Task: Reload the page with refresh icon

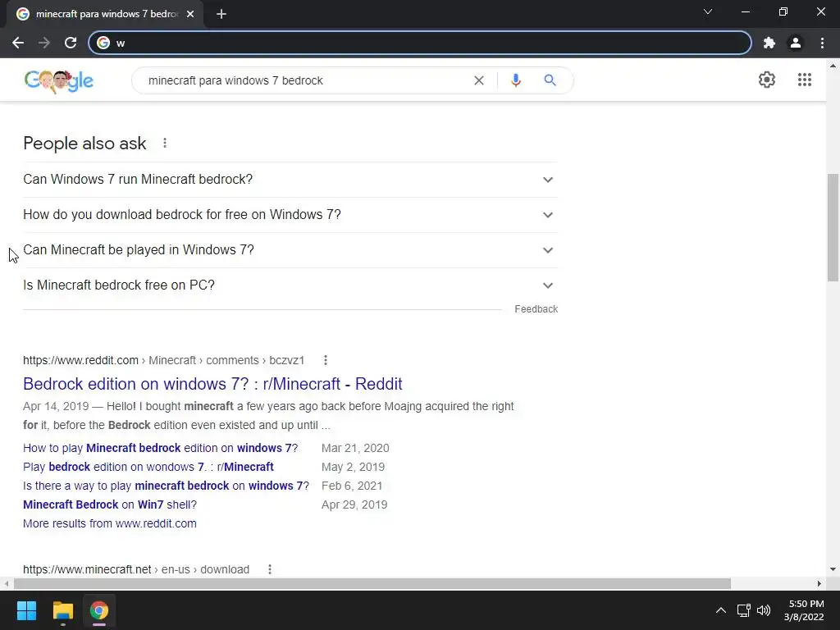Action: 71,43
